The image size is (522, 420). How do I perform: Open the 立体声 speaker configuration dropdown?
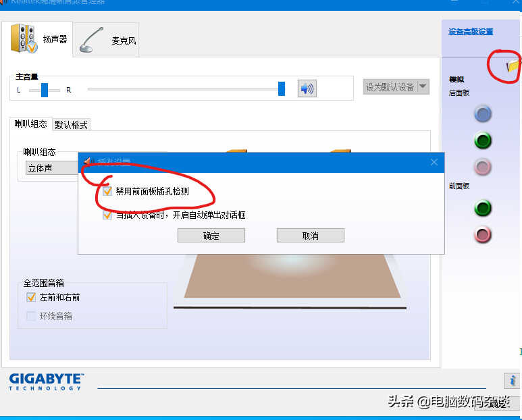click(x=52, y=168)
